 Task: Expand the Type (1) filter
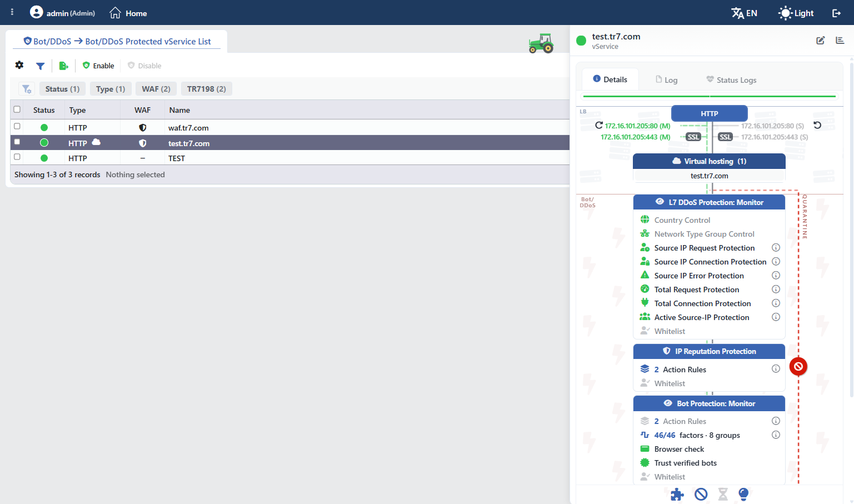click(111, 89)
